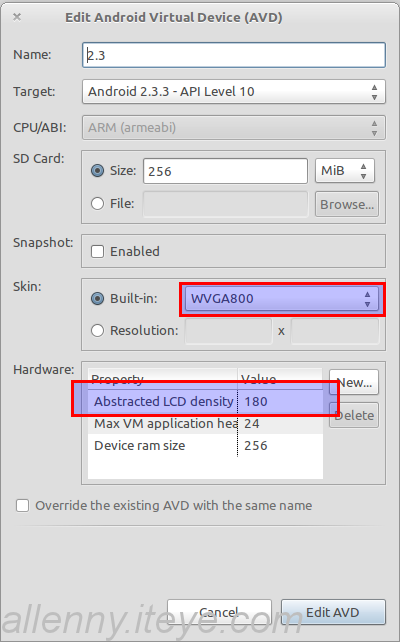Image resolution: width=400 pixels, height=642 pixels.
Task: Click the Cancel button
Action: tap(219, 612)
